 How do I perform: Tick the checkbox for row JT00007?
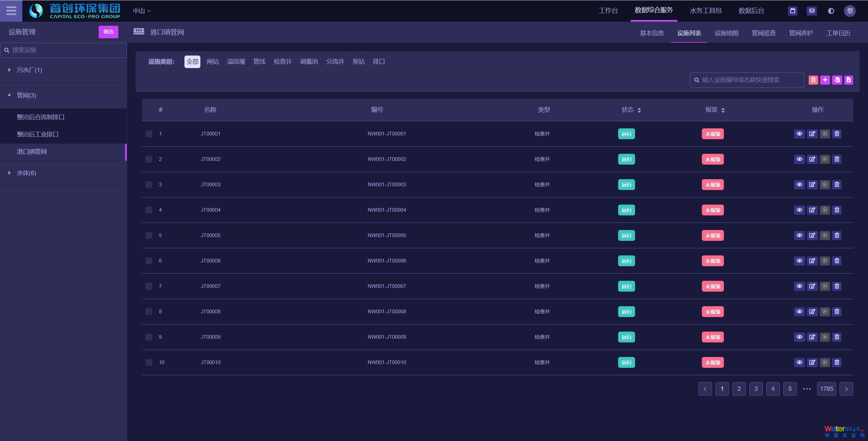click(149, 286)
